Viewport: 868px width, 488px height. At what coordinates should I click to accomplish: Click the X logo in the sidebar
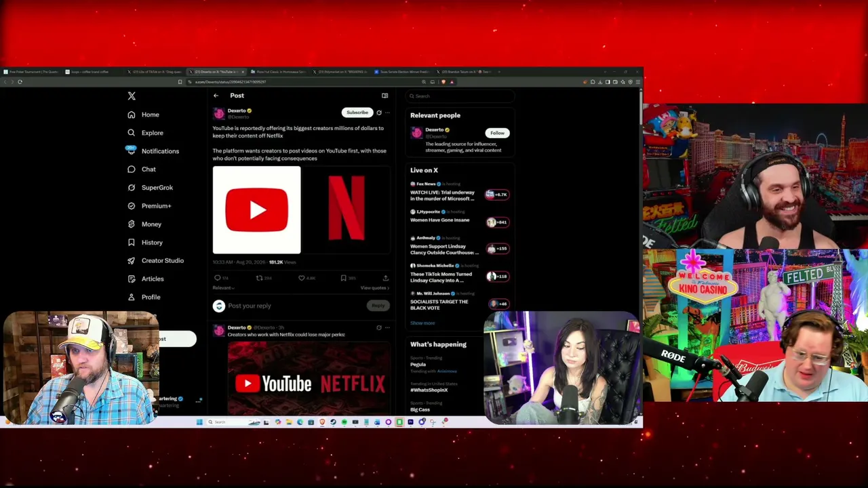pos(132,96)
